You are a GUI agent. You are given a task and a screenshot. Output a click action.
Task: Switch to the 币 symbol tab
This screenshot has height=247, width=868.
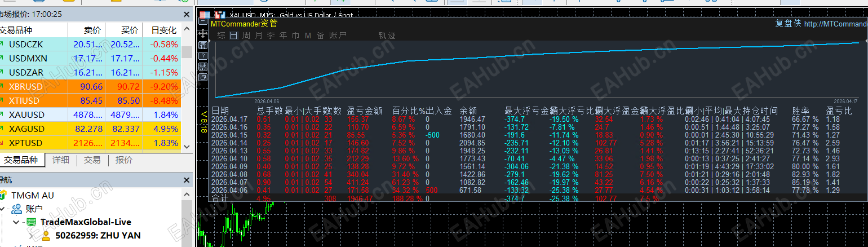296,35
